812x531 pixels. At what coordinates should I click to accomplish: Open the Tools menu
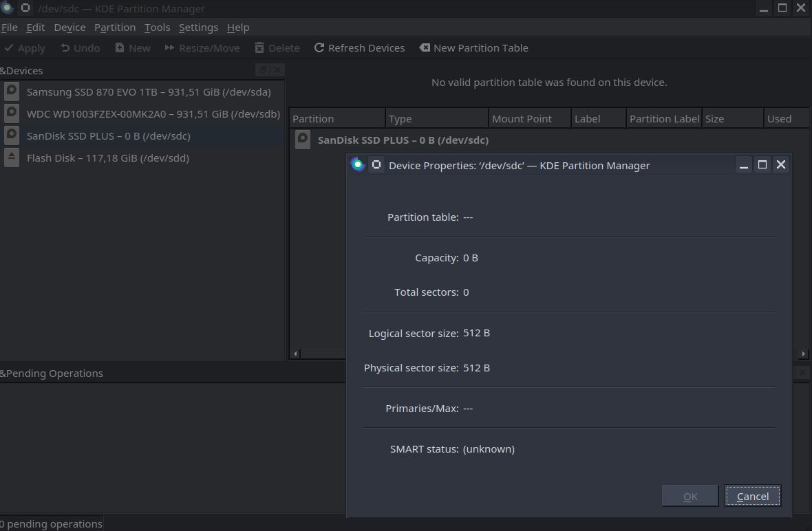click(157, 28)
